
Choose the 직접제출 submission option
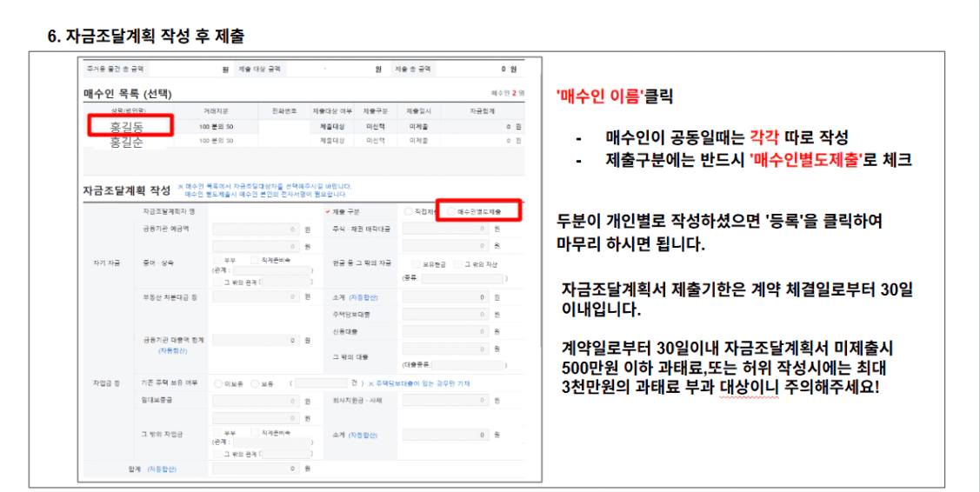pyautogui.click(x=409, y=211)
